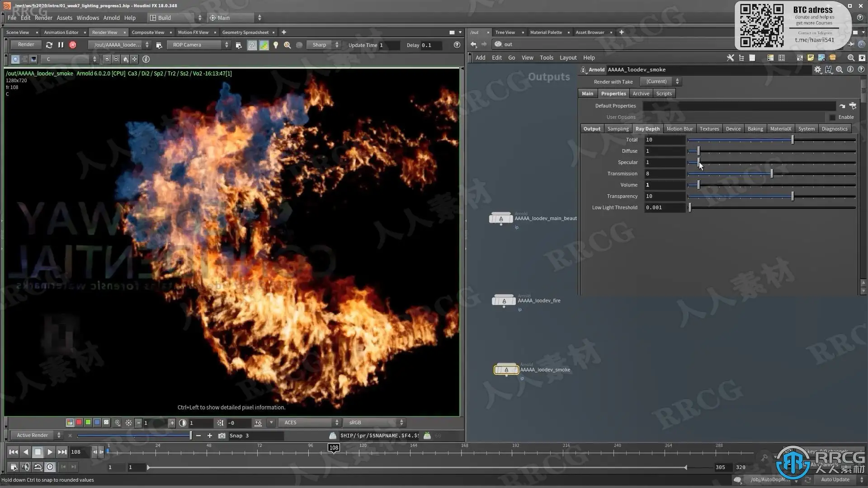Zoom out the render image
The width and height of the screenshot is (868, 488).
pyautogui.click(x=116, y=59)
